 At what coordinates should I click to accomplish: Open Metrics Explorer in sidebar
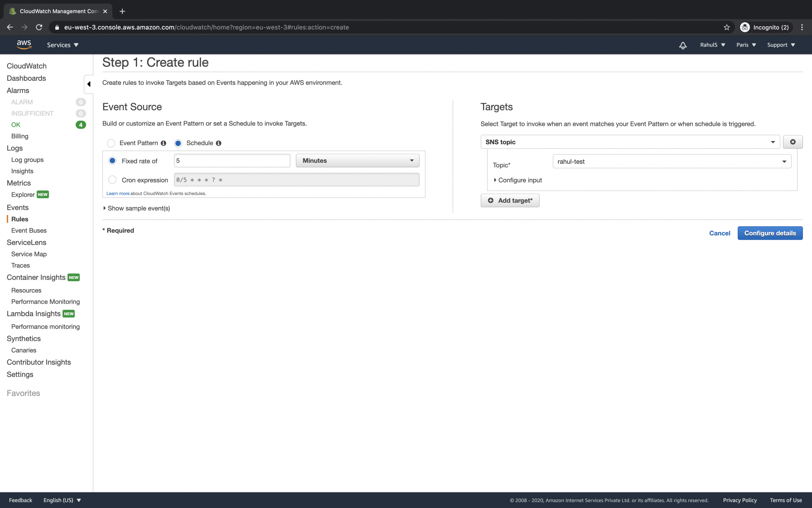tap(23, 194)
